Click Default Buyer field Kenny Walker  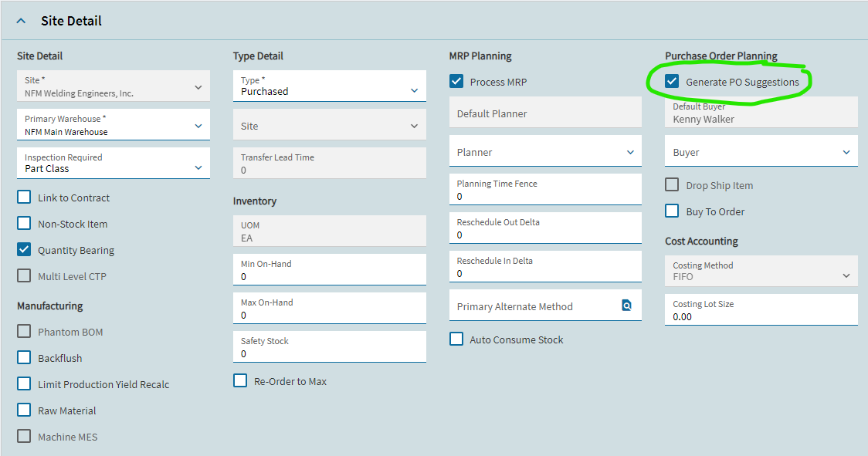click(761, 113)
